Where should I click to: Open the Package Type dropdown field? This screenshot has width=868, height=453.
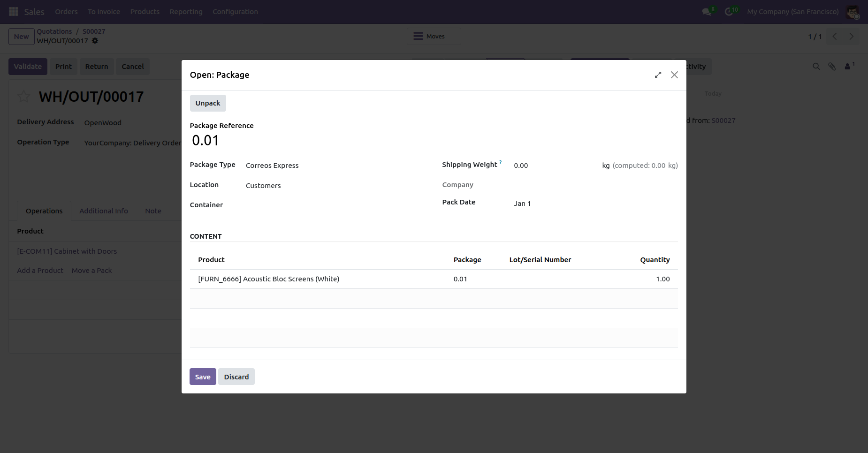tap(338, 166)
